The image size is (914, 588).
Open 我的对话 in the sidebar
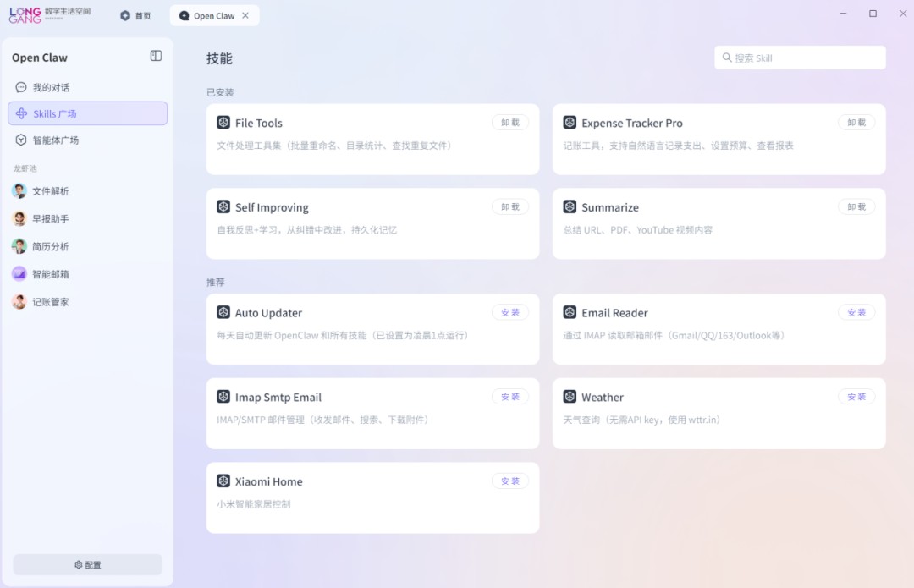(51, 87)
